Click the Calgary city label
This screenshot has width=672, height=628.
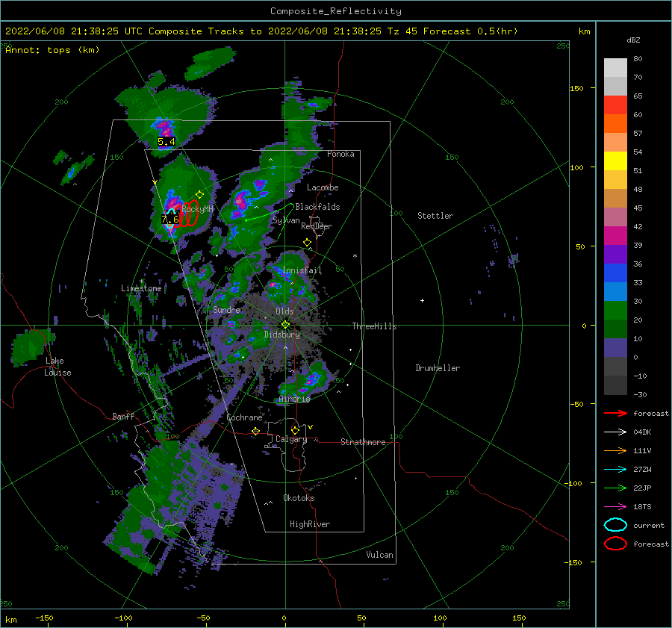[x=291, y=439]
